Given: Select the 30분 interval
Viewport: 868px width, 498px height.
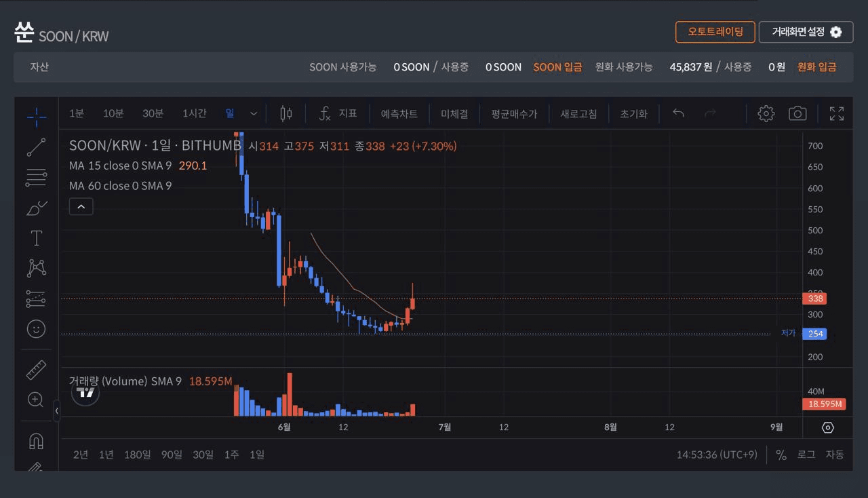Looking at the screenshot, I should coord(153,113).
